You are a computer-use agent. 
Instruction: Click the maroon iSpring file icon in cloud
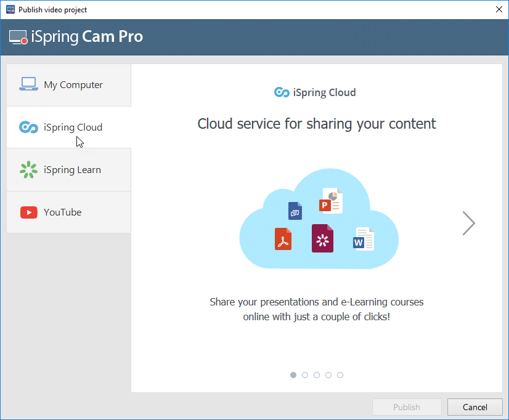[x=322, y=238]
